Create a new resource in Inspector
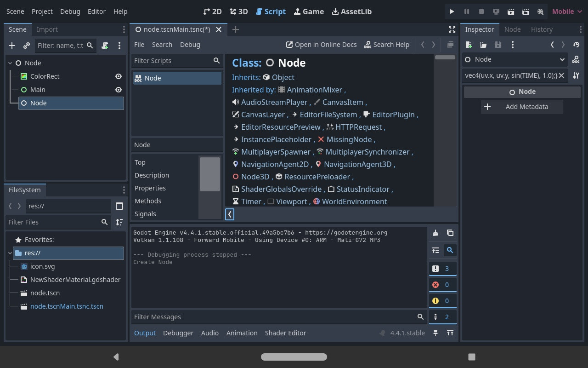This screenshot has height=368, width=588. pyautogui.click(x=469, y=45)
